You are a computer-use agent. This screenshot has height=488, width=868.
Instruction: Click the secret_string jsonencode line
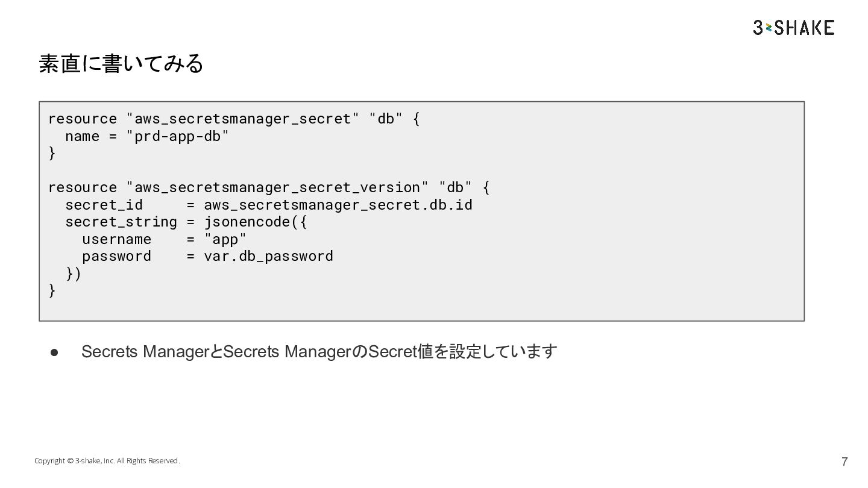[186, 222]
